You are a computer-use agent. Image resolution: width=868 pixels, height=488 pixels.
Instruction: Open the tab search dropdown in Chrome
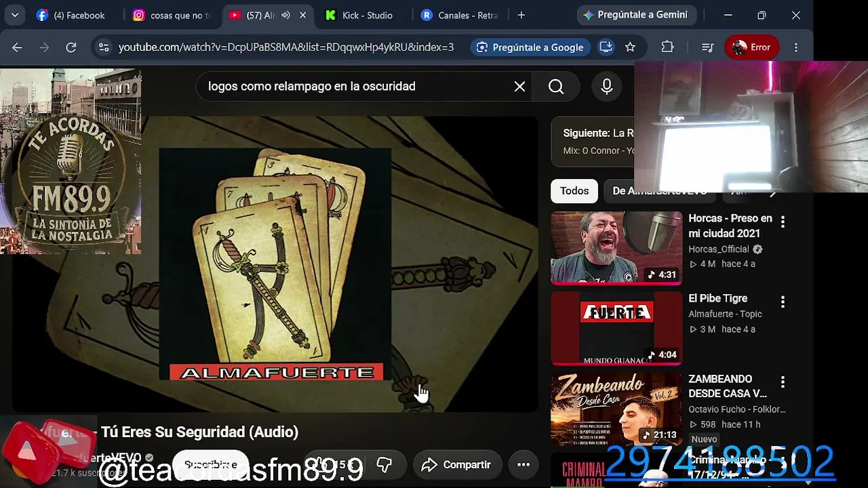(14, 15)
